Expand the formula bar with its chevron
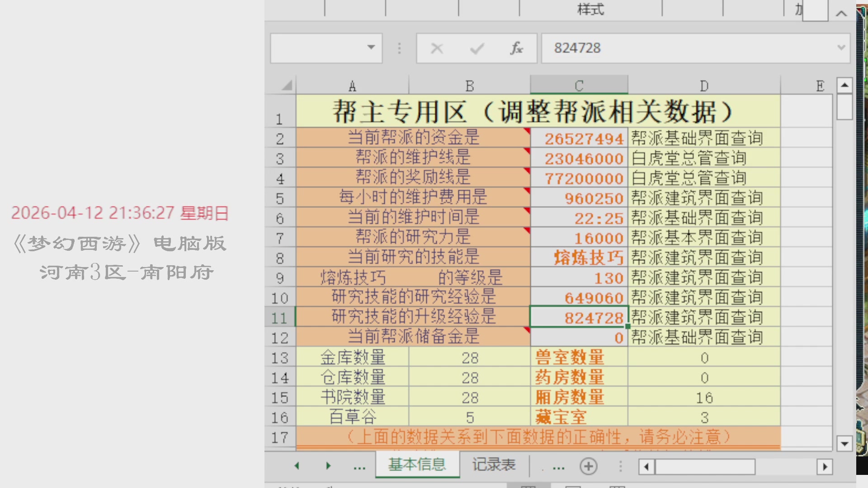This screenshot has width=868, height=488. pyautogui.click(x=841, y=48)
